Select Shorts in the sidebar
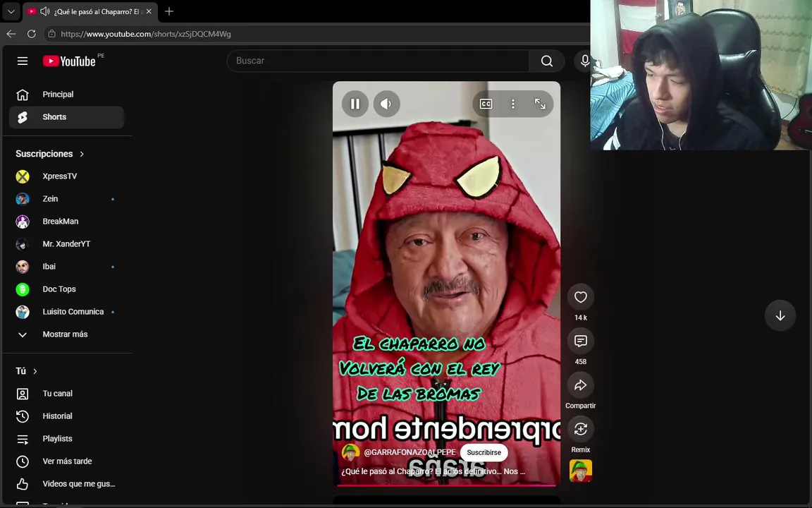Image resolution: width=812 pixels, height=508 pixels. pos(66,116)
